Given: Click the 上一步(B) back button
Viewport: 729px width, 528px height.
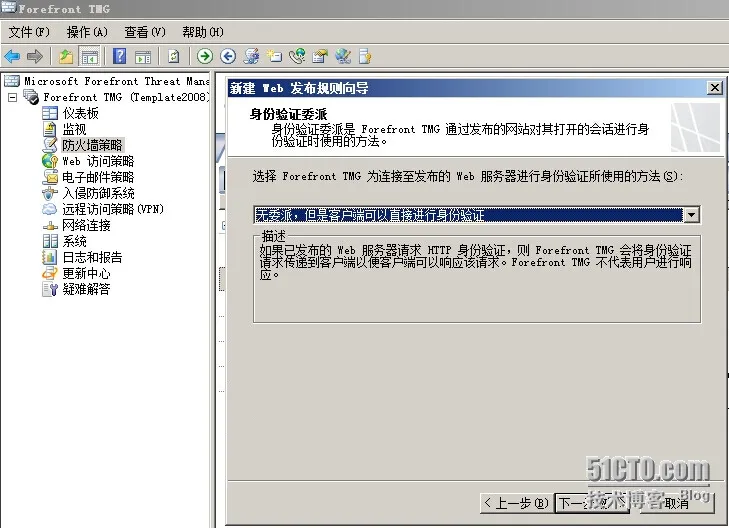Looking at the screenshot, I should (x=517, y=503).
